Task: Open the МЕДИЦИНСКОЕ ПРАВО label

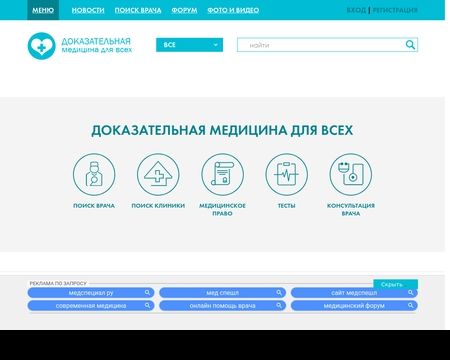Action: point(222,210)
